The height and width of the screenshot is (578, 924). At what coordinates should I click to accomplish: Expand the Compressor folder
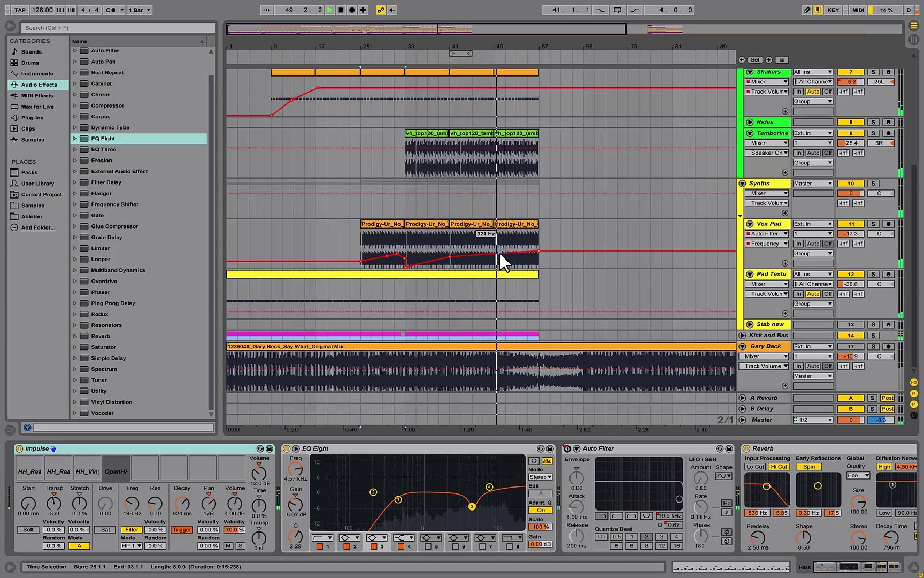coord(75,105)
